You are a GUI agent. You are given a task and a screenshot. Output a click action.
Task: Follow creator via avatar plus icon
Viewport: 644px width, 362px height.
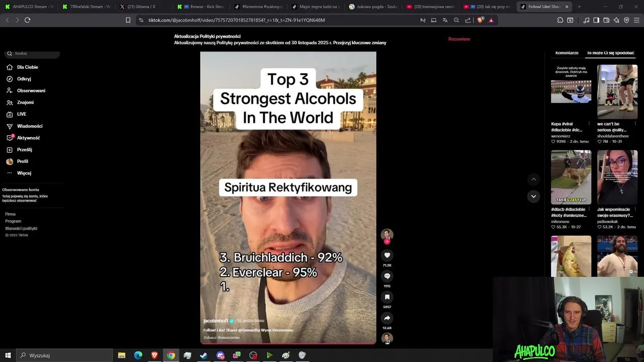pos(387,242)
